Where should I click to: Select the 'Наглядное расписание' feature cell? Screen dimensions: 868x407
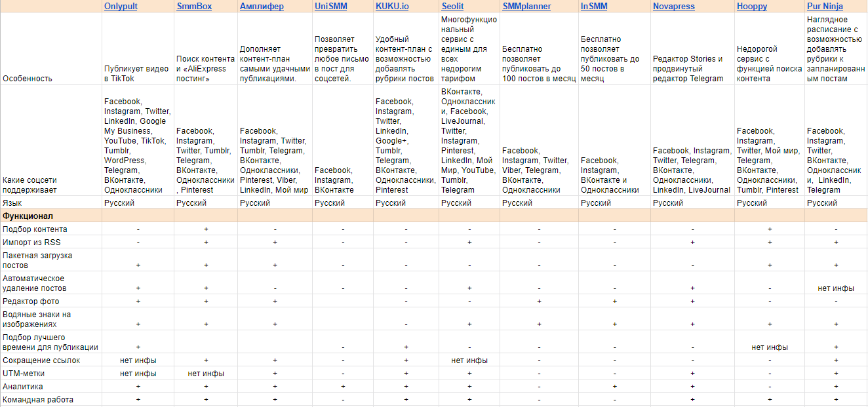pyautogui.click(x=836, y=49)
